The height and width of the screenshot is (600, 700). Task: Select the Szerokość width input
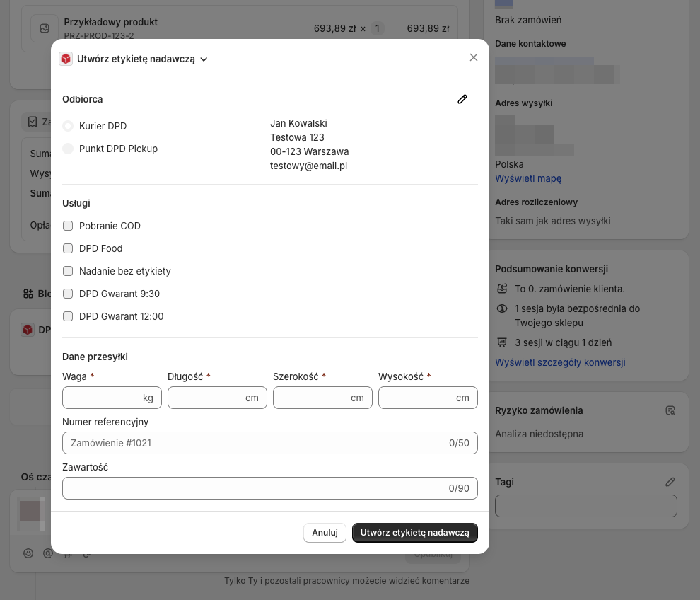coord(322,398)
